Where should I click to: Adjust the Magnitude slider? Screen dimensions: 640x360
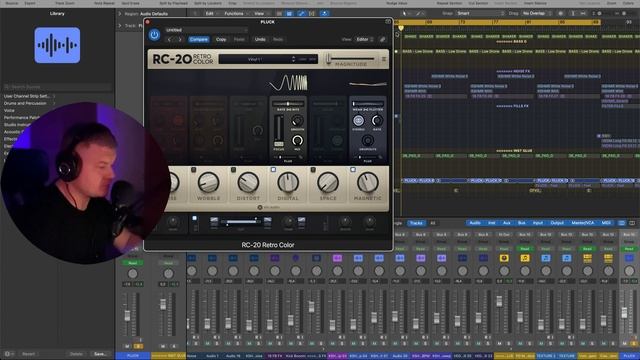351,59
